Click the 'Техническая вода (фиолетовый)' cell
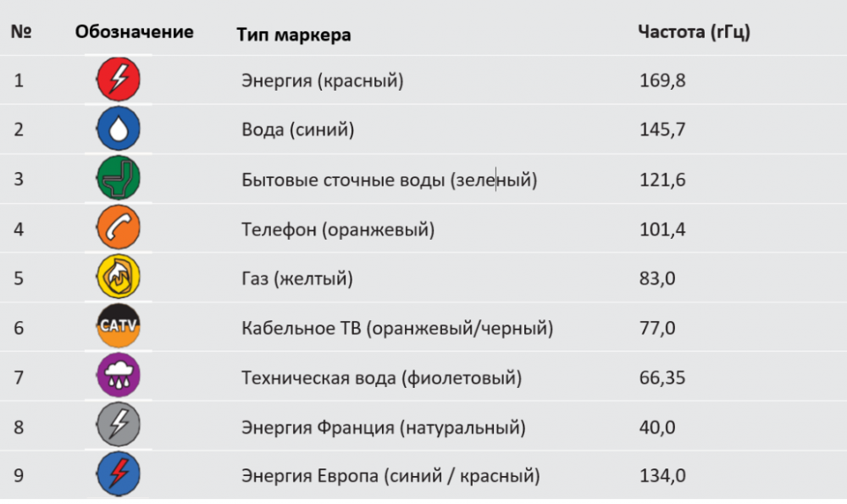The width and height of the screenshot is (847, 504). [x=381, y=378]
